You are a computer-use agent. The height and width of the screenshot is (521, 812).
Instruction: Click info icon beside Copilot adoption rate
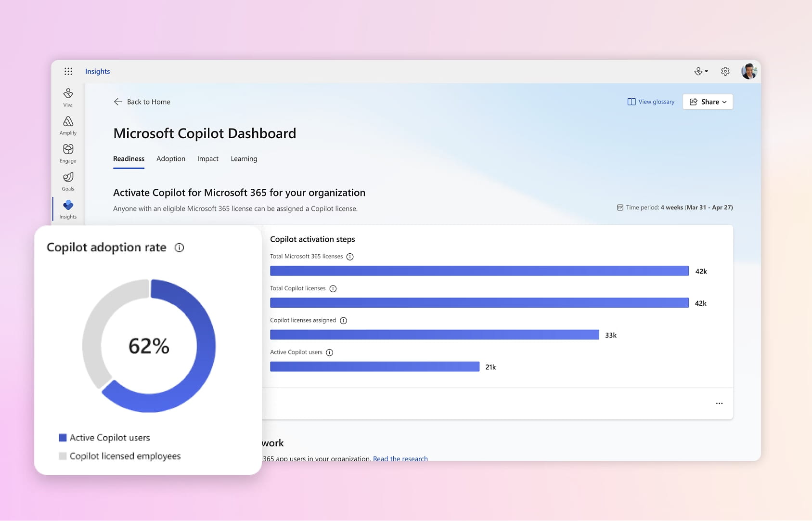[179, 247]
